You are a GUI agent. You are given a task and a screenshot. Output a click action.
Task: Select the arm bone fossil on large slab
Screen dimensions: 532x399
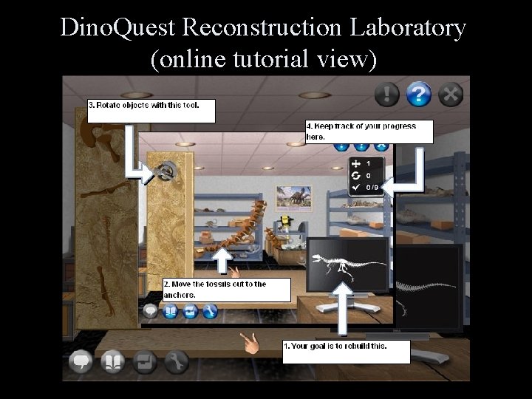106,190
